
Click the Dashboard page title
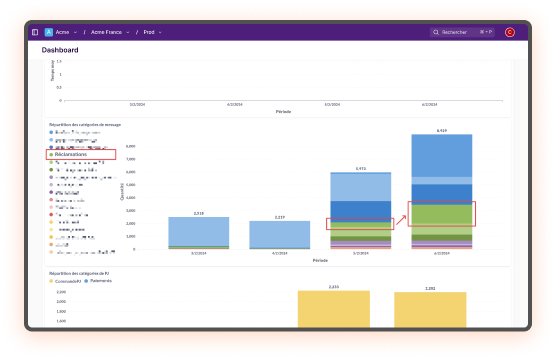[x=60, y=50]
